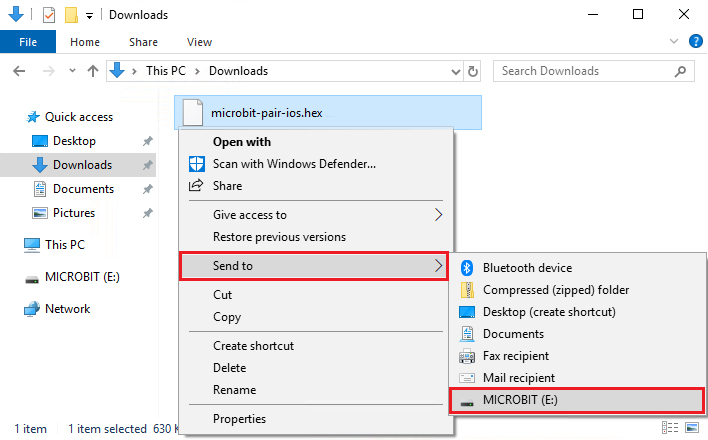The height and width of the screenshot is (440, 708).
Task: Open the Customize Quick Access Toolbar dropdown
Action: pyautogui.click(x=89, y=16)
